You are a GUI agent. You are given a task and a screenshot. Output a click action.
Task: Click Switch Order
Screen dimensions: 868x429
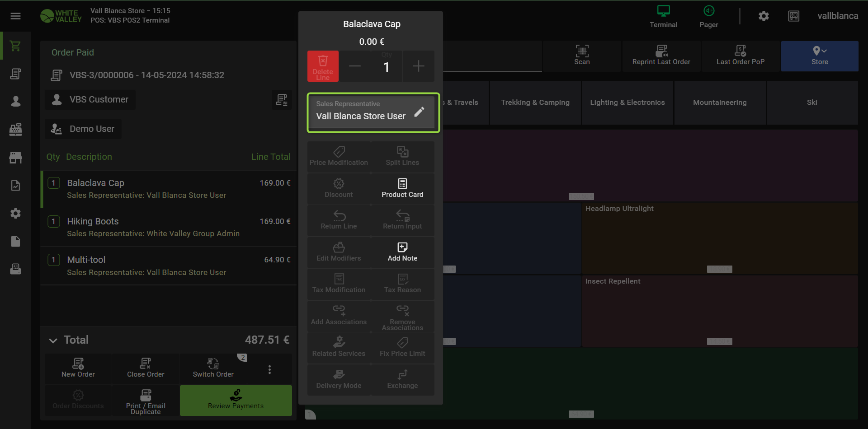point(213,369)
